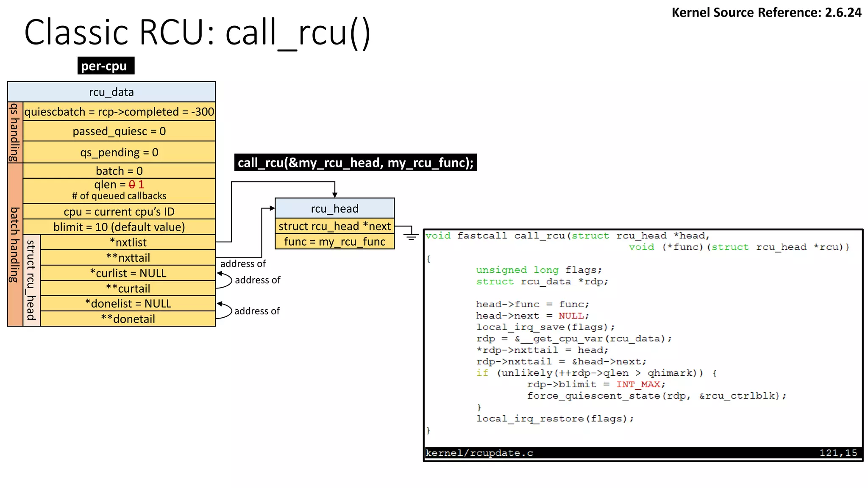Click the qlen = 0 1 cell
The width and height of the screenshot is (868, 488).
pyautogui.click(x=119, y=190)
